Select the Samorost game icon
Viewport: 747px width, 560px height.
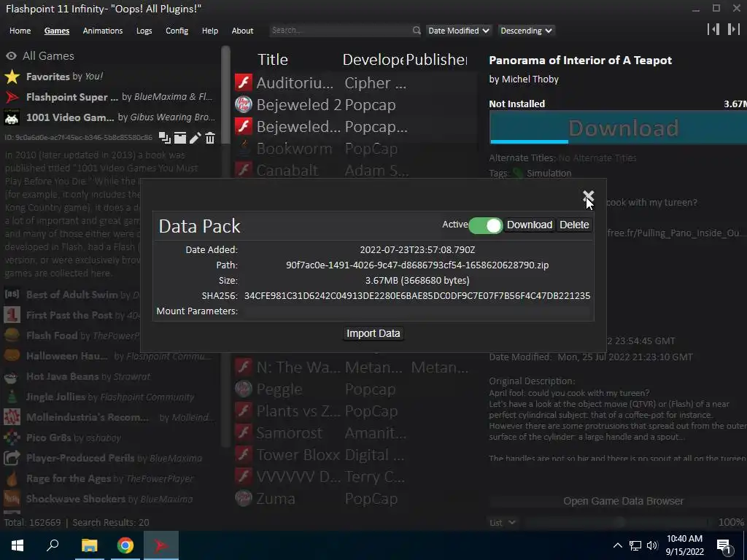click(244, 433)
